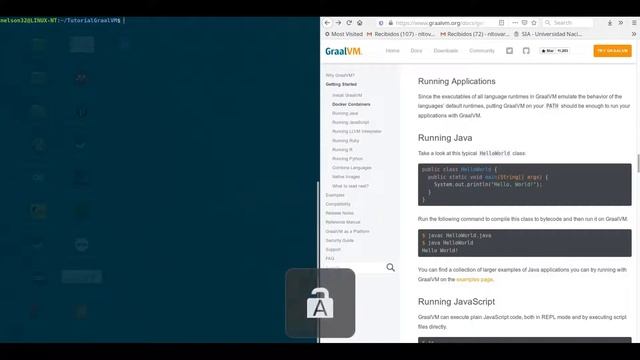Open FAQ in docs sidebar
This screenshot has width=640, height=360.
[330, 258]
